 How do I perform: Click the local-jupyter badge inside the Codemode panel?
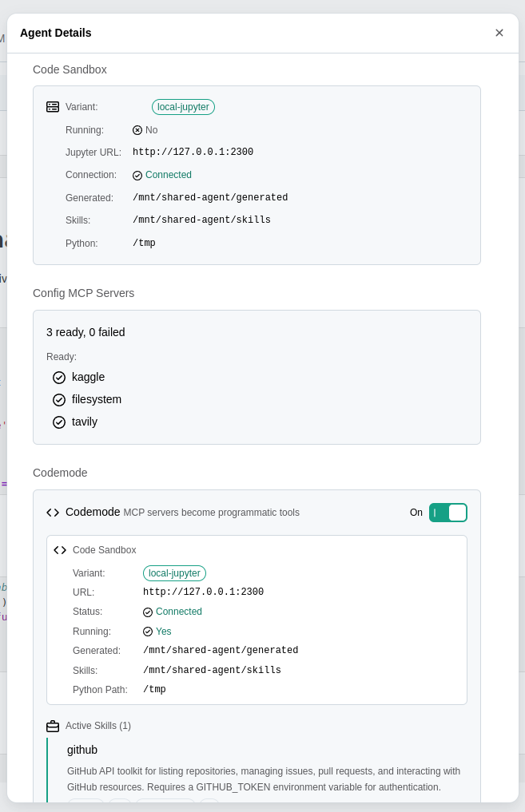[174, 572]
